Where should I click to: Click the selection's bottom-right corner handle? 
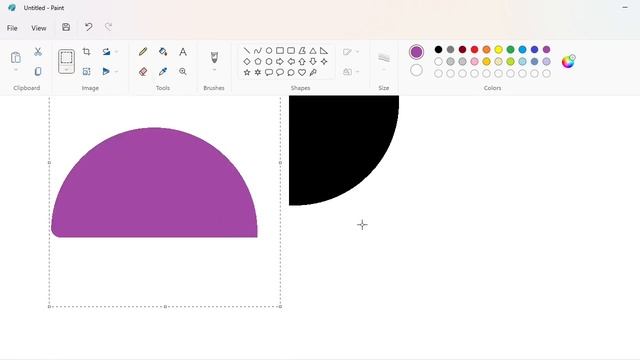(x=280, y=307)
